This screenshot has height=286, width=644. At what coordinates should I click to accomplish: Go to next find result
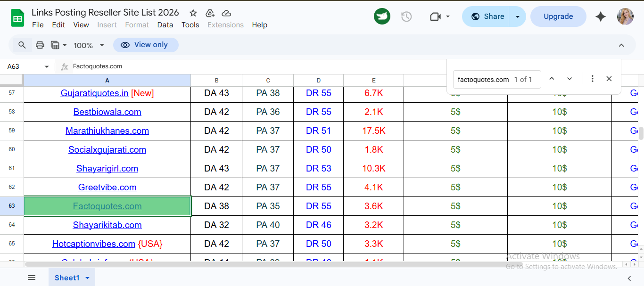[570, 79]
